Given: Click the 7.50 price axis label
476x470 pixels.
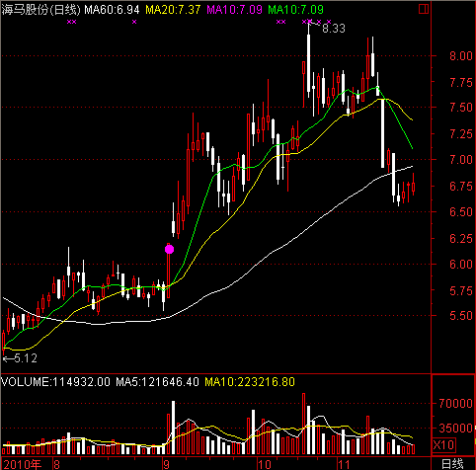Looking at the screenshot, I should pos(461,108).
